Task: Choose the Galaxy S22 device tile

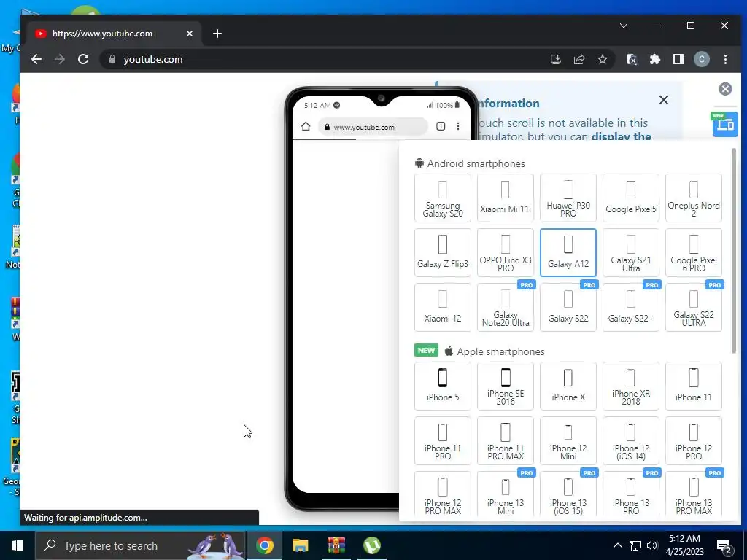Action: click(568, 307)
